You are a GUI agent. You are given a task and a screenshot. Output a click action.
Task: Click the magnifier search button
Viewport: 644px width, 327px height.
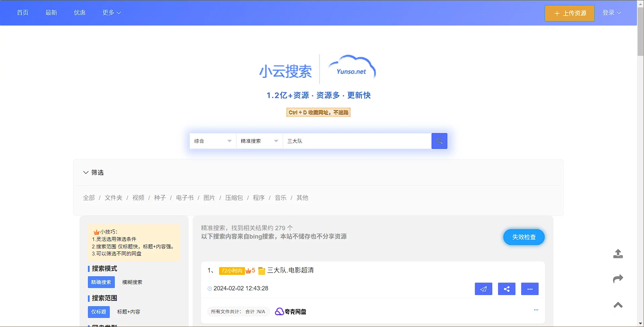click(439, 141)
